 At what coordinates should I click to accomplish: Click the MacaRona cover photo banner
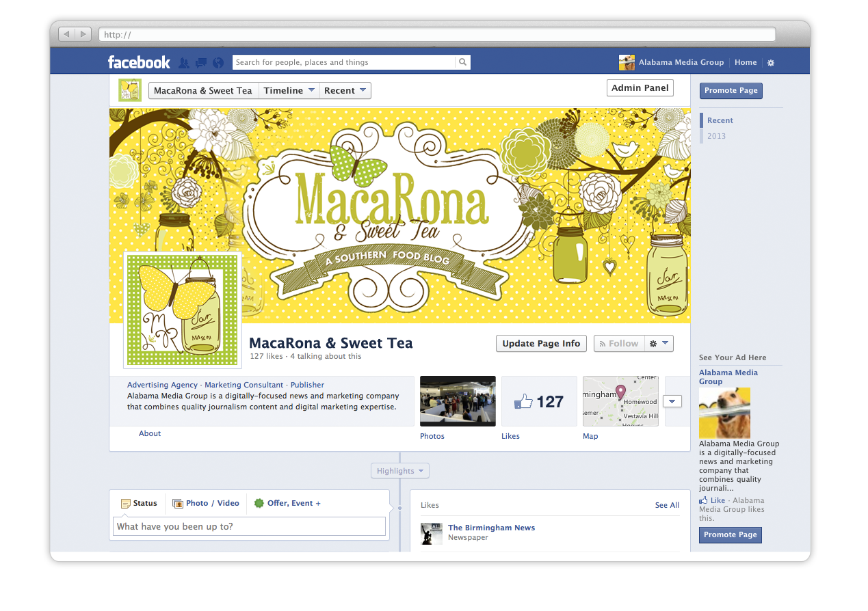(x=399, y=215)
